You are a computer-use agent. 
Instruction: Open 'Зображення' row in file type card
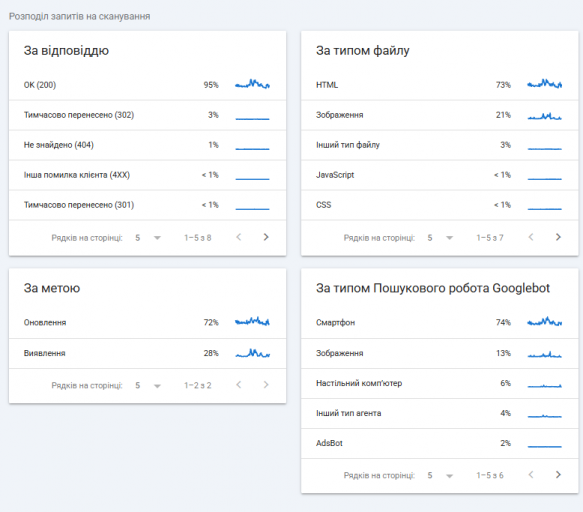click(440, 115)
